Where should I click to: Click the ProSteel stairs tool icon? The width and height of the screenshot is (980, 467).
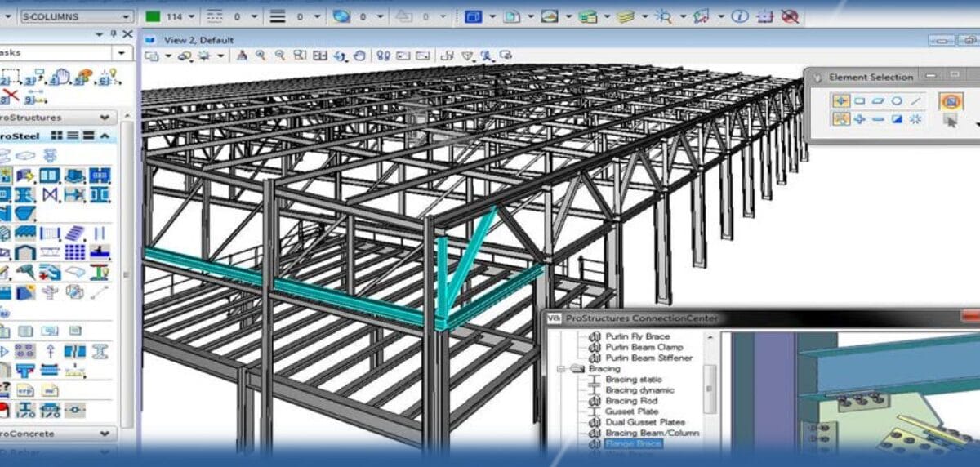point(74,233)
